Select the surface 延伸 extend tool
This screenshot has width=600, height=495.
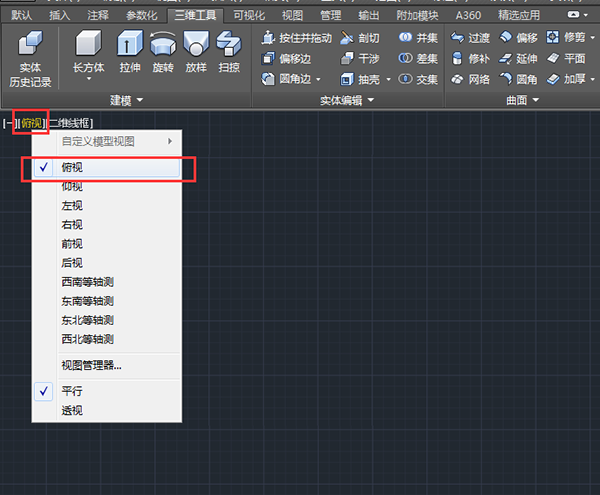[x=518, y=59]
